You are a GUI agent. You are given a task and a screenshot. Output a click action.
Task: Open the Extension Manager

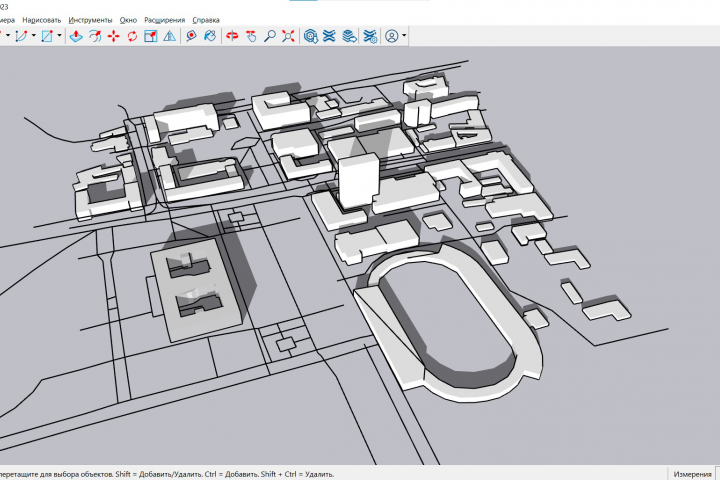coord(369,36)
